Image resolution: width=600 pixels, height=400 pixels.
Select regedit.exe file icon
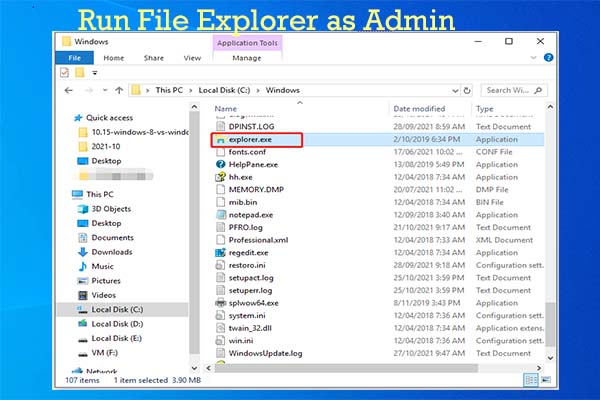coord(220,253)
